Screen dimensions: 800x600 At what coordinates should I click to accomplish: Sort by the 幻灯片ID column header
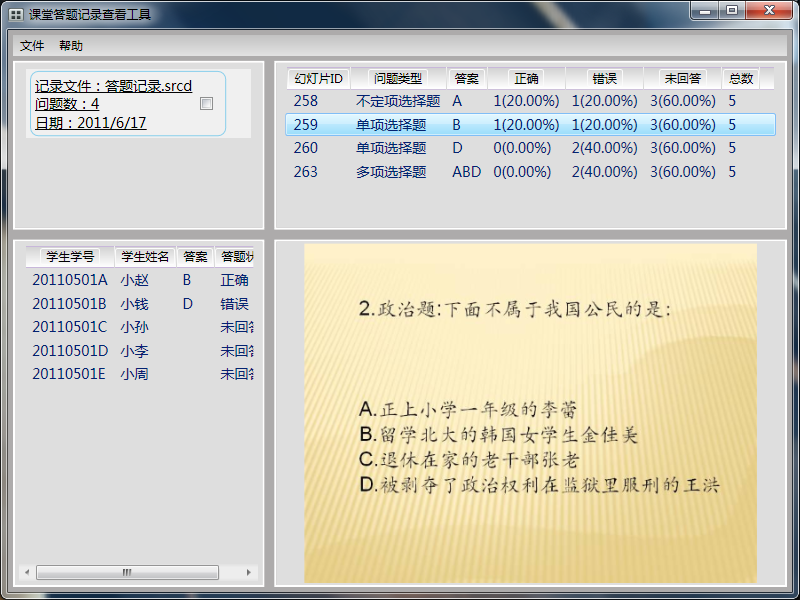(318, 78)
